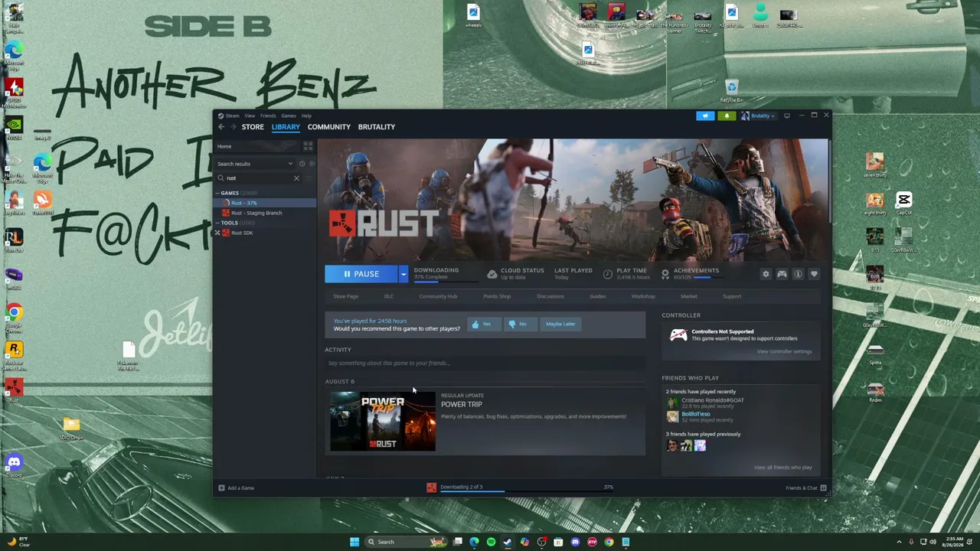Open the Friends menu
The image size is (980, 551).
point(268,116)
